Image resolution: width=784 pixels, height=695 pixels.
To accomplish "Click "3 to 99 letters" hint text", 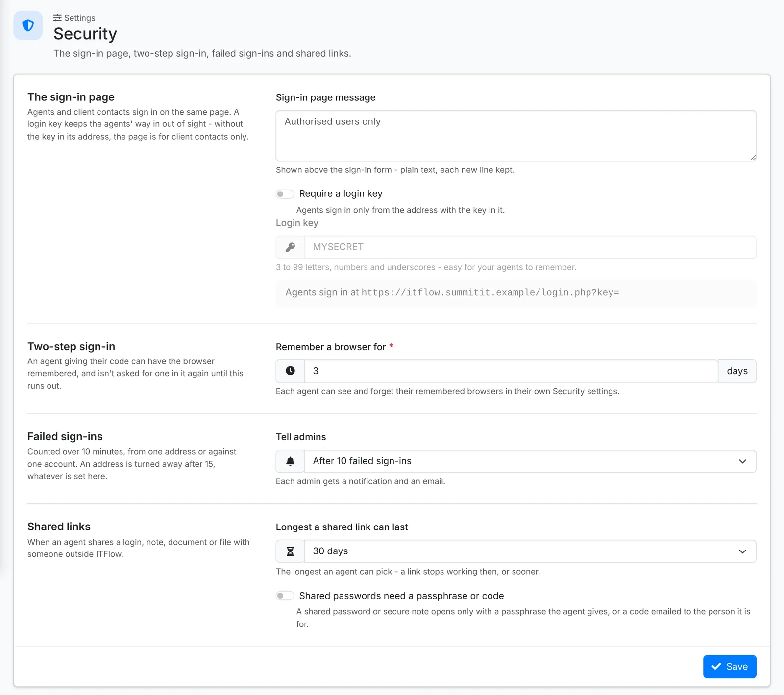I will 426,267.
